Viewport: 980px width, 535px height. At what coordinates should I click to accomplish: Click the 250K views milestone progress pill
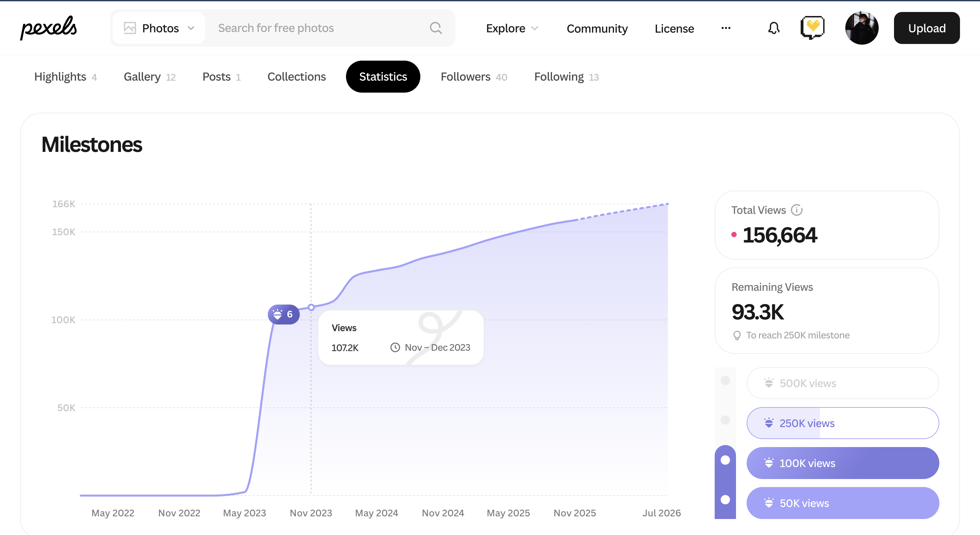(842, 423)
